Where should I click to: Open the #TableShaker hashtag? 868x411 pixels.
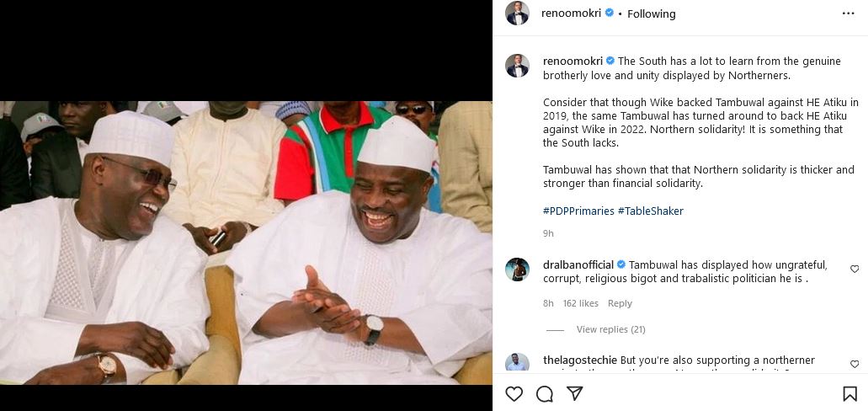click(650, 211)
